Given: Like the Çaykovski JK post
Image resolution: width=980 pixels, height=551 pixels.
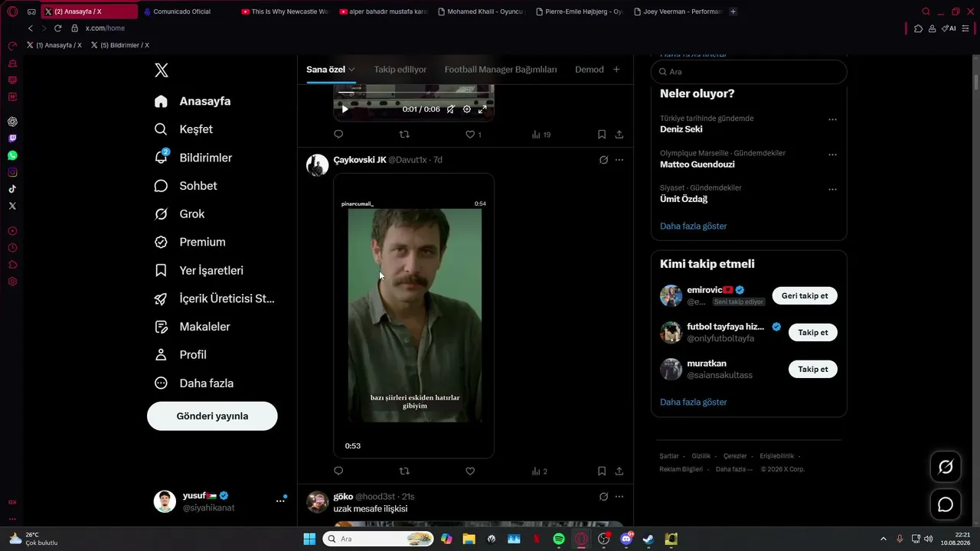Looking at the screenshot, I should [470, 471].
